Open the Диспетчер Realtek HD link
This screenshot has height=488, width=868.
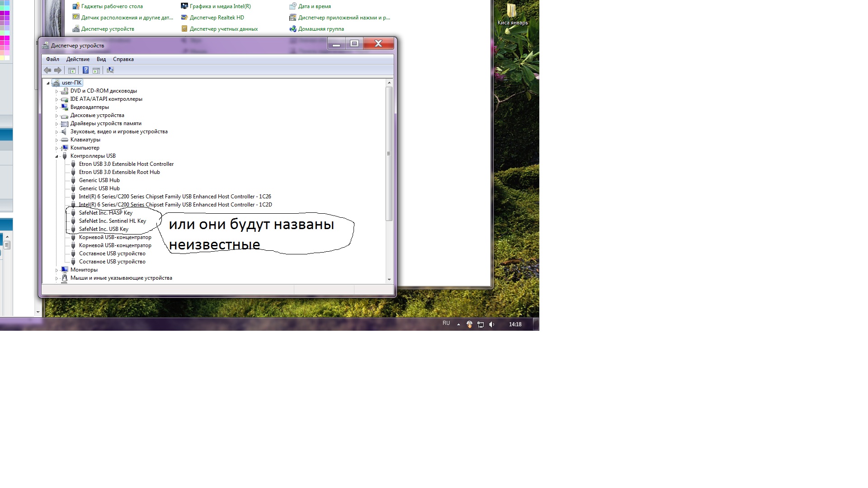coord(217,18)
